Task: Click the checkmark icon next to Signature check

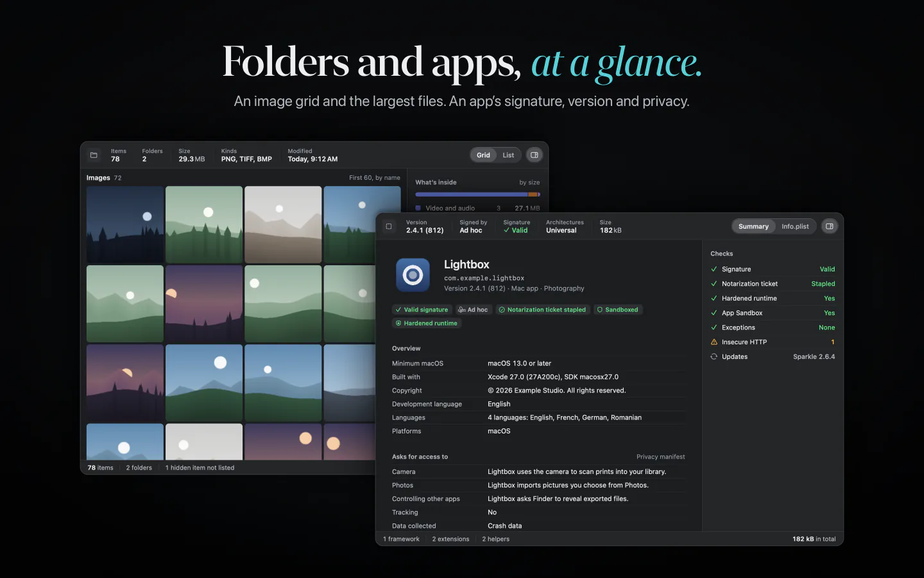Action: coord(714,269)
